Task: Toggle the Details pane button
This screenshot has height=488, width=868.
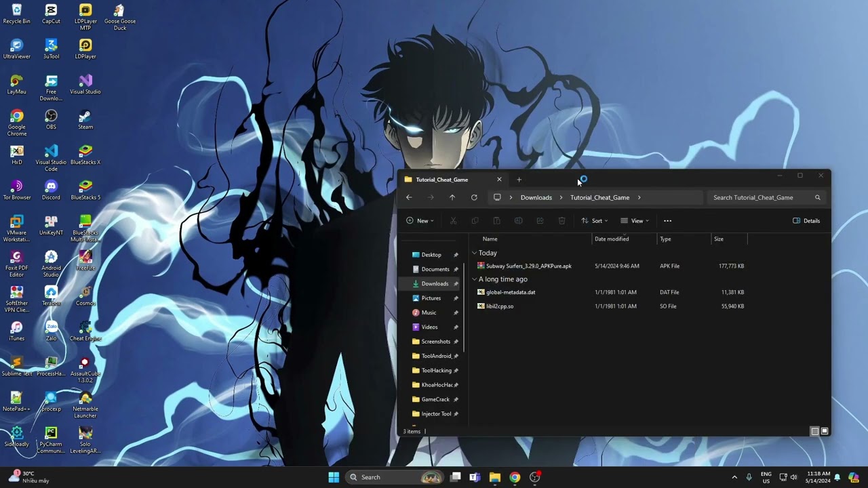Action: (x=806, y=220)
